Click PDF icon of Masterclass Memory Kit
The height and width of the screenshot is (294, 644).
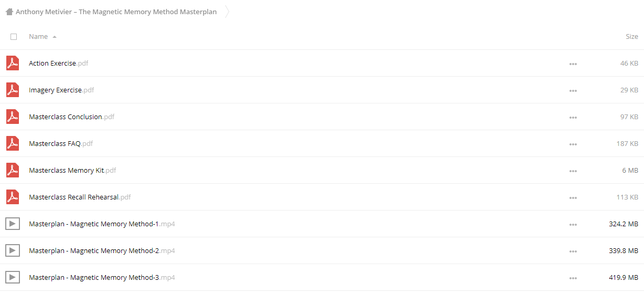point(13,170)
